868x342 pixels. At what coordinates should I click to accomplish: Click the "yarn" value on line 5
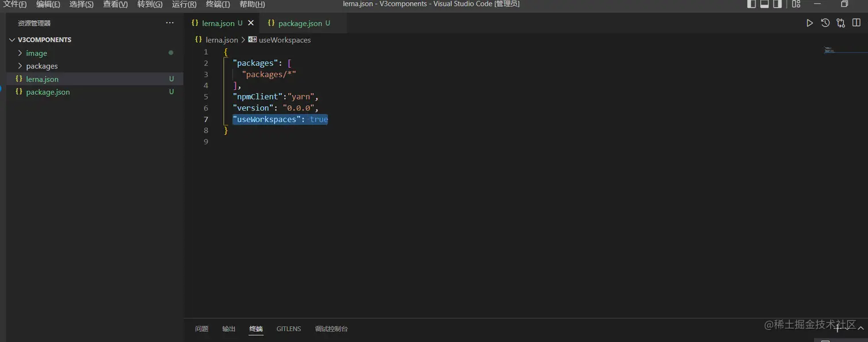(x=301, y=97)
